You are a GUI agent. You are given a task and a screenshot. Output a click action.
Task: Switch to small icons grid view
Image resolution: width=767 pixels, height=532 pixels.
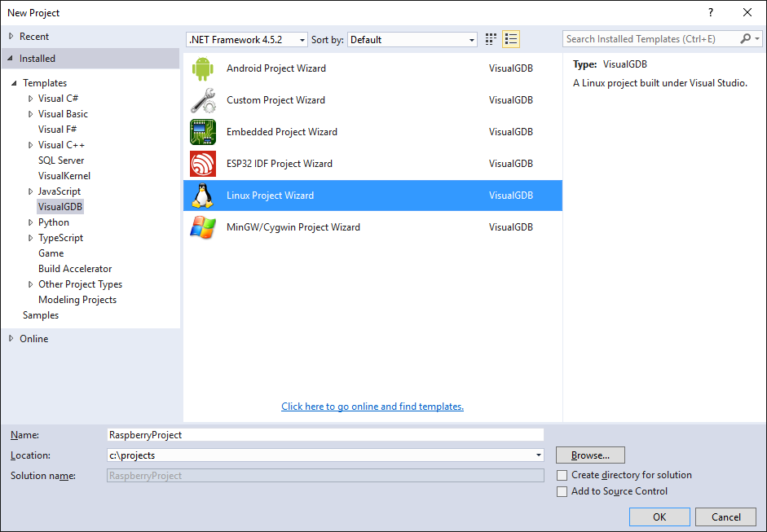(491, 39)
